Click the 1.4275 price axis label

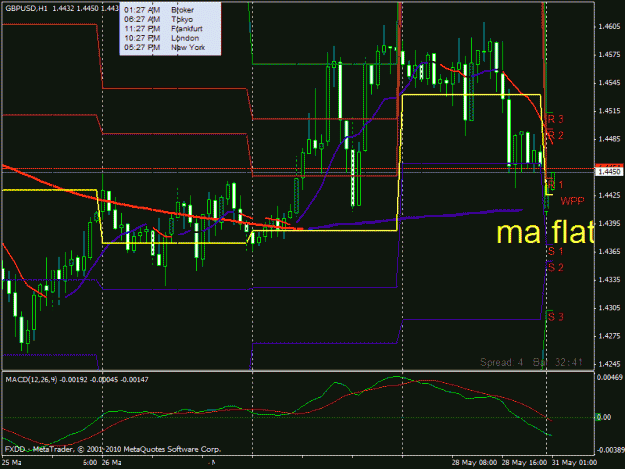[609, 336]
